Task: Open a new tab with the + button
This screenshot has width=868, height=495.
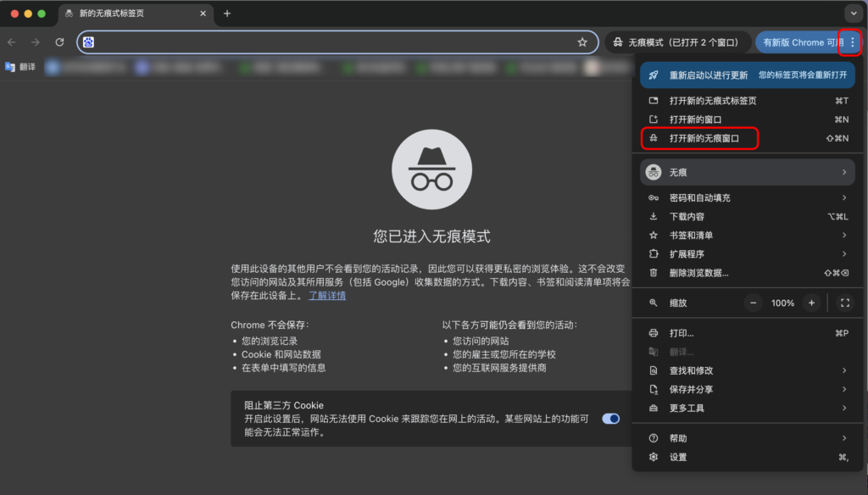Action: coord(225,14)
